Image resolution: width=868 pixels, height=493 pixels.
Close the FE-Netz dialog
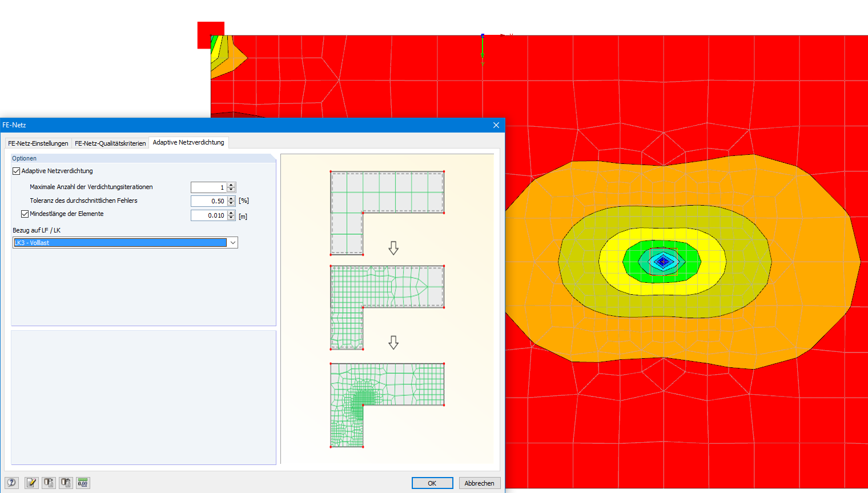click(x=496, y=125)
